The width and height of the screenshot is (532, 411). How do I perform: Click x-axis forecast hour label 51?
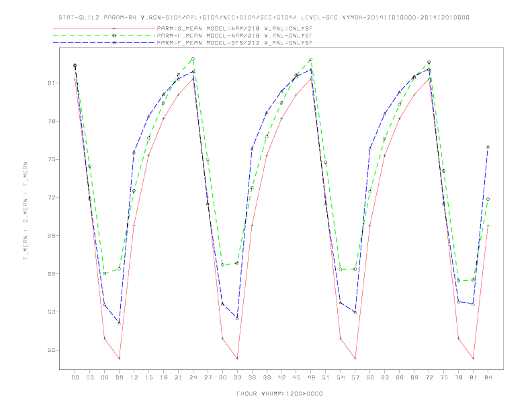(x=326, y=377)
